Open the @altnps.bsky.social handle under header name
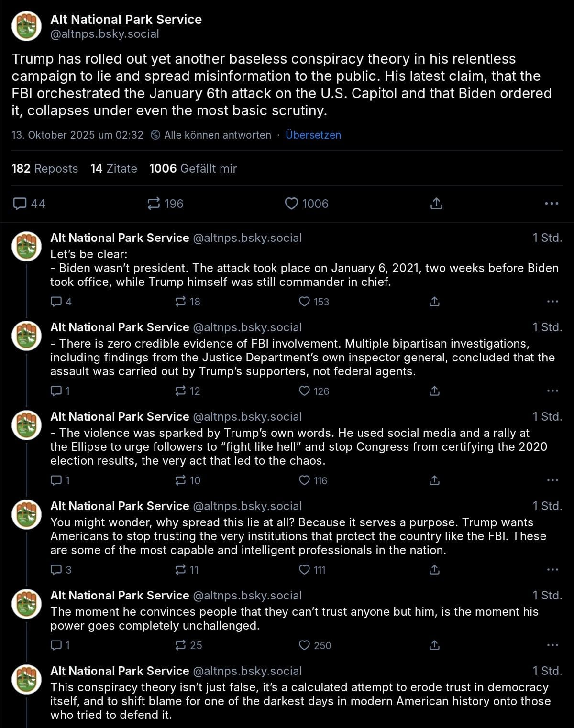This screenshot has width=574, height=728. [x=105, y=34]
